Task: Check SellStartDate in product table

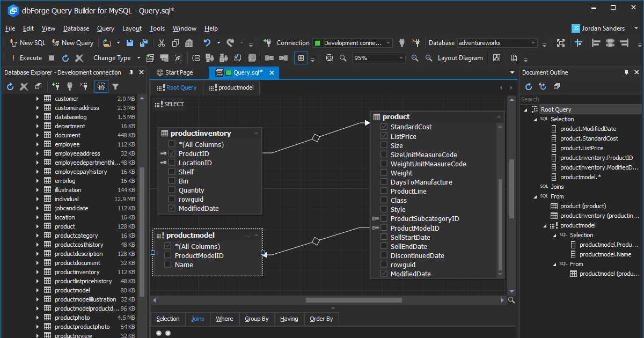Action: coord(384,237)
